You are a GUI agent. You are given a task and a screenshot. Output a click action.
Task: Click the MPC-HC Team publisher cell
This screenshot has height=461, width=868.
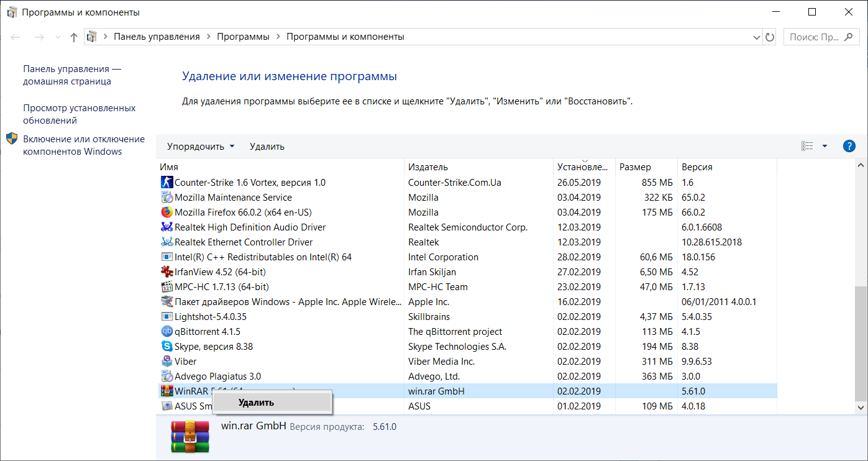click(438, 287)
